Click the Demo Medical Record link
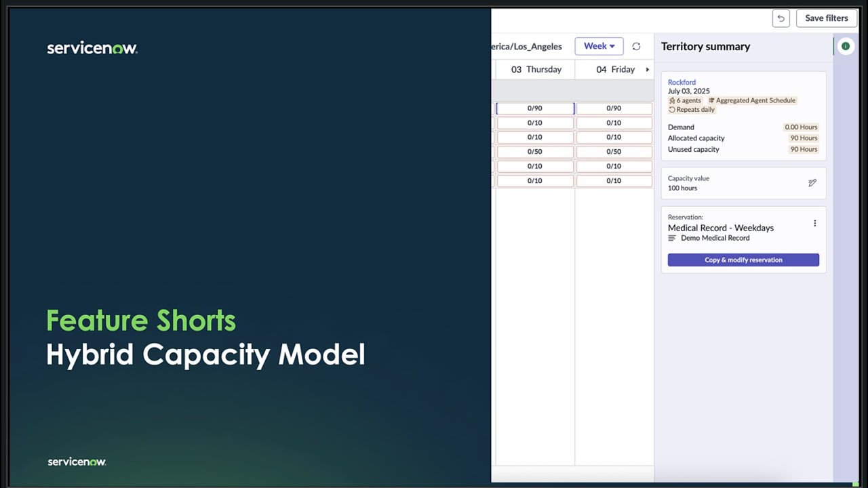Image resolution: width=868 pixels, height=488 pixels. [x=715, y=238]
